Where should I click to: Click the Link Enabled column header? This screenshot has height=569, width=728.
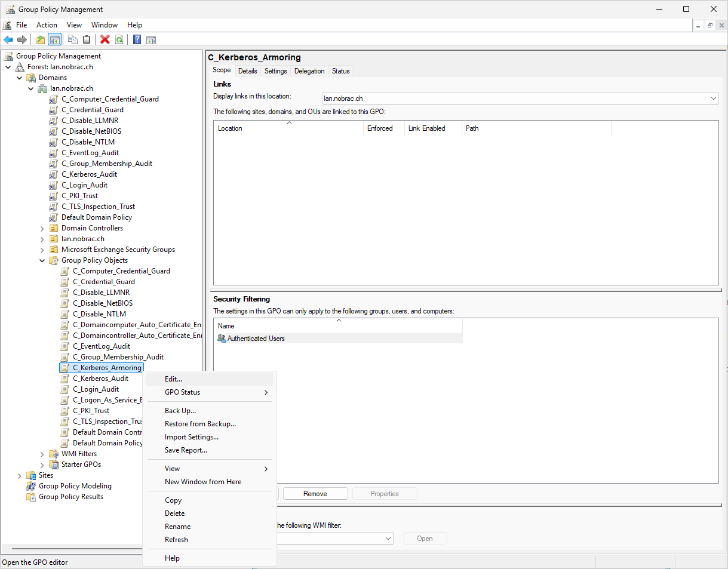point(433,128)
